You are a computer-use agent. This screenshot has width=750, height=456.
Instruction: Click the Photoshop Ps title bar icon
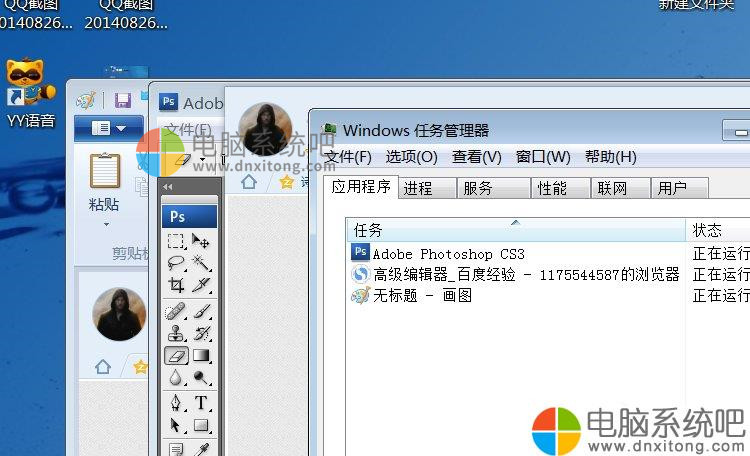tap(168, 101)
